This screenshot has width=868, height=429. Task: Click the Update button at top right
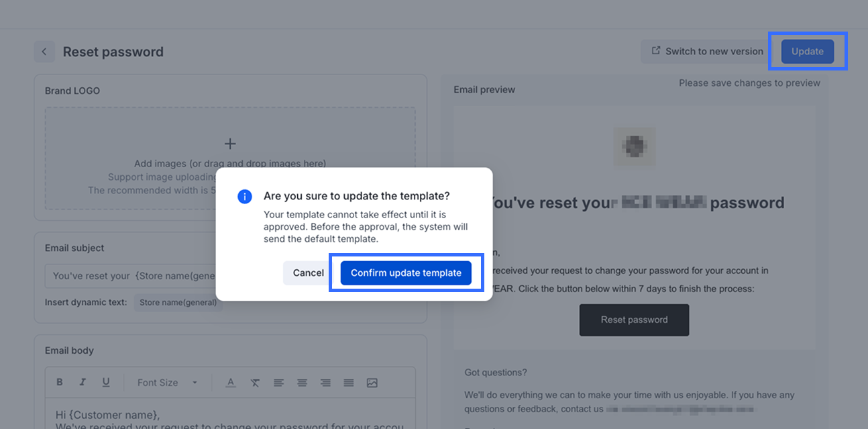[x=807, y=52]
